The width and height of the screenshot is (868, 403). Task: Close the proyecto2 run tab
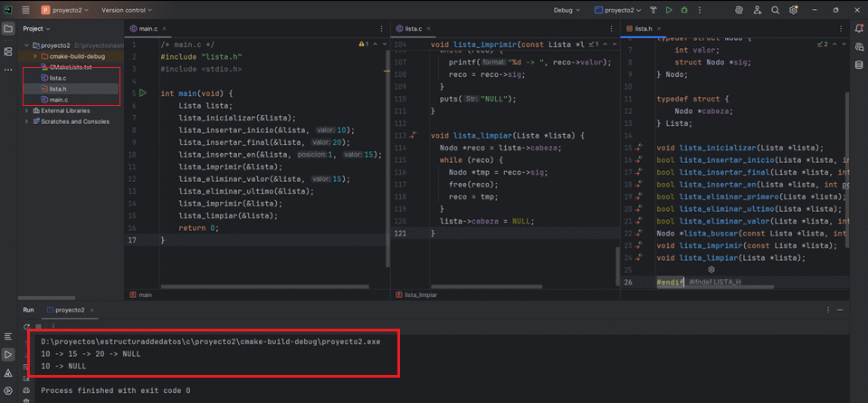[92, 310]
